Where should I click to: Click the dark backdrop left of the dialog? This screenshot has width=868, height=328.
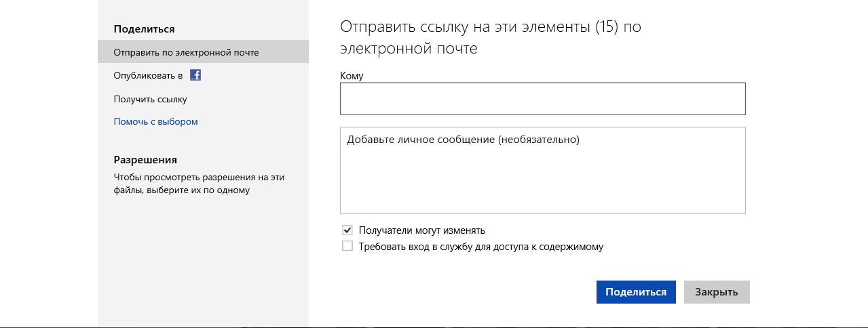48,163
